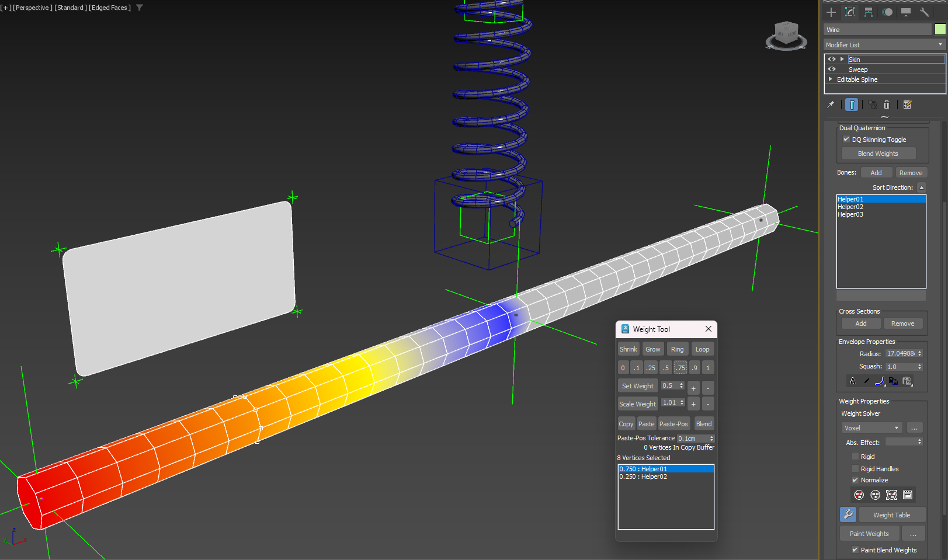Switch to the Motion panel tab
The image size is (948, 560).
887,12
